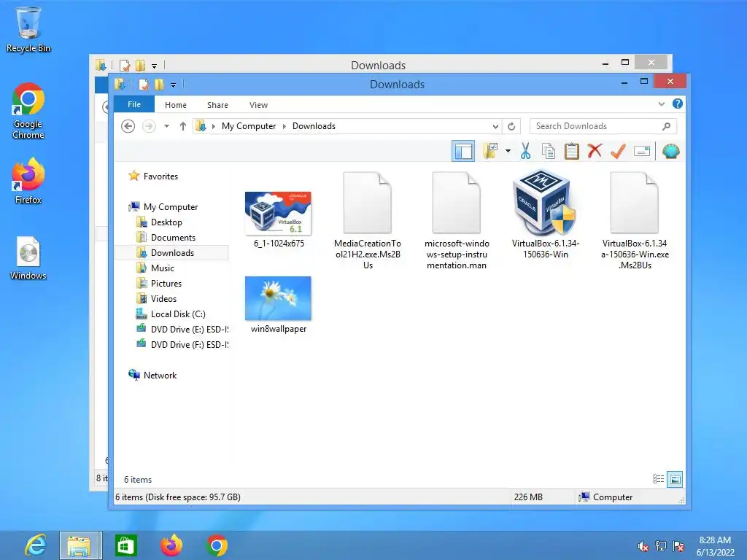Expand the arrow after My Computer breadcrumb
This screenshot has width=747, height=560.
[x=285, y=126]
